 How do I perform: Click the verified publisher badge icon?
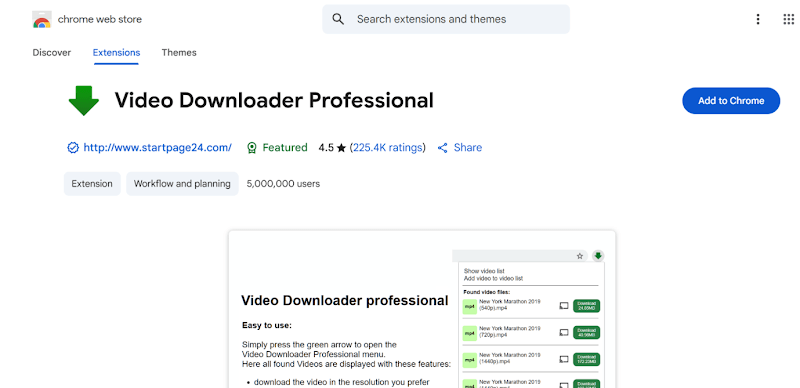[73, 148]
